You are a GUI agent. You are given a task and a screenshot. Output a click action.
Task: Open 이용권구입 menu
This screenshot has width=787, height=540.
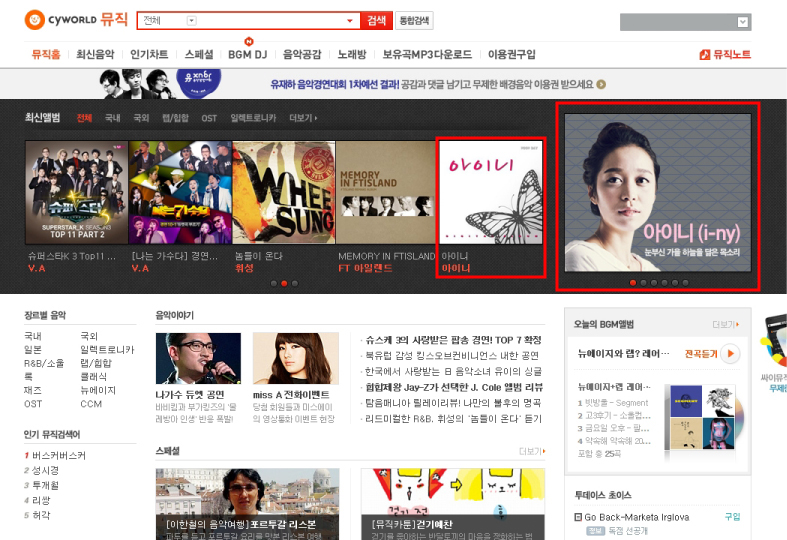click(x=511, y=54)
